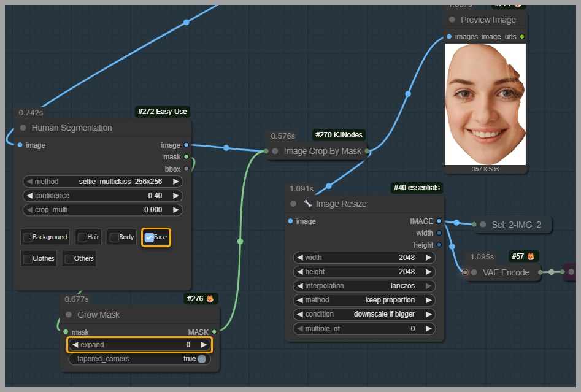
Task: Enable the Hair checkbox
Action: pyautogui.click(x=81, y=237)
